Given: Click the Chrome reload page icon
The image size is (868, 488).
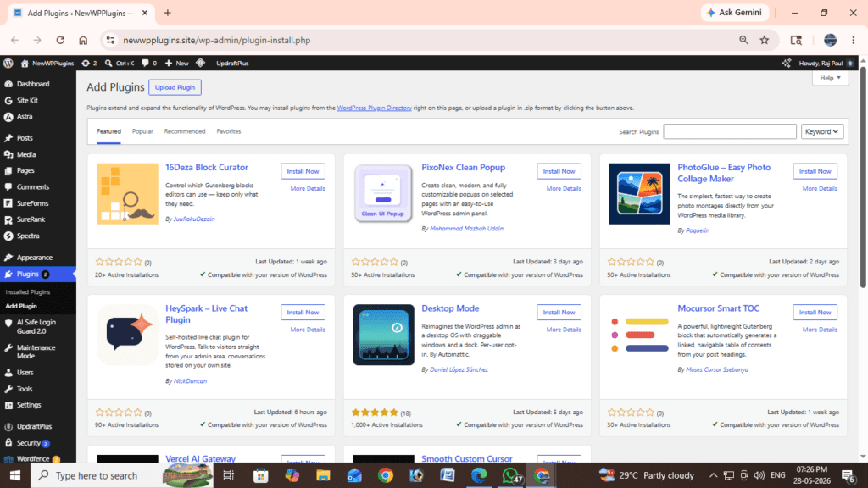Looking at the screenshot, I should click(60, 40).
